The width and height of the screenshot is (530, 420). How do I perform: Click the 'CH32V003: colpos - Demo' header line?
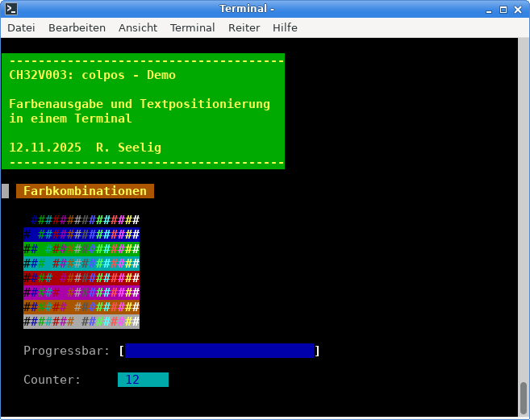click(x=92, y=75)
